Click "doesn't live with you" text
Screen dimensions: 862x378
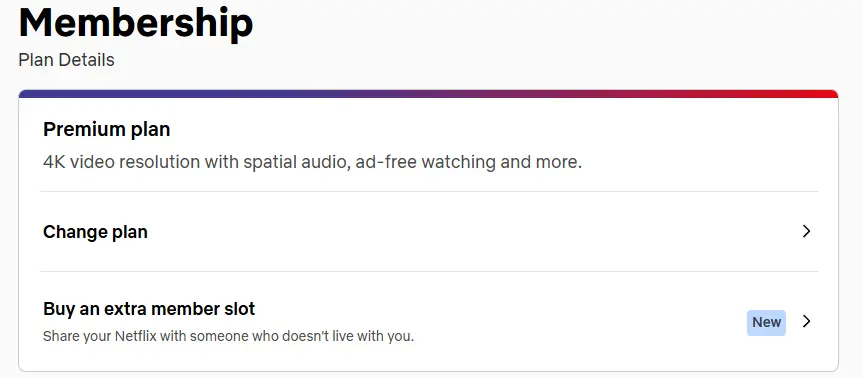348,336
